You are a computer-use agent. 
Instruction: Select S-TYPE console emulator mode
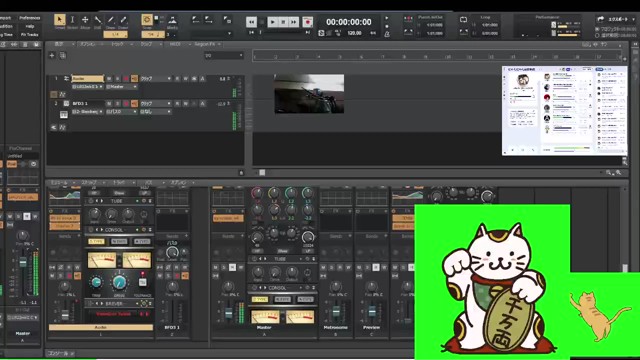click(x=97, y=242)
